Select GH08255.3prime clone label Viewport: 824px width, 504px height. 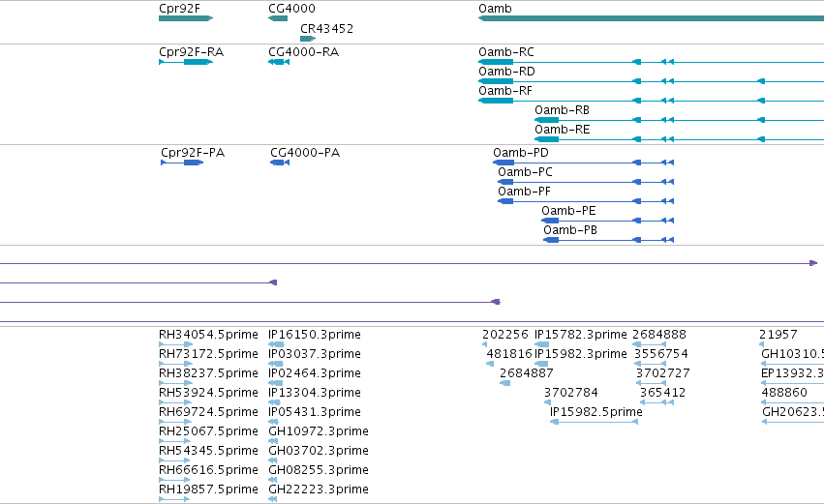(x=319, y=470)
